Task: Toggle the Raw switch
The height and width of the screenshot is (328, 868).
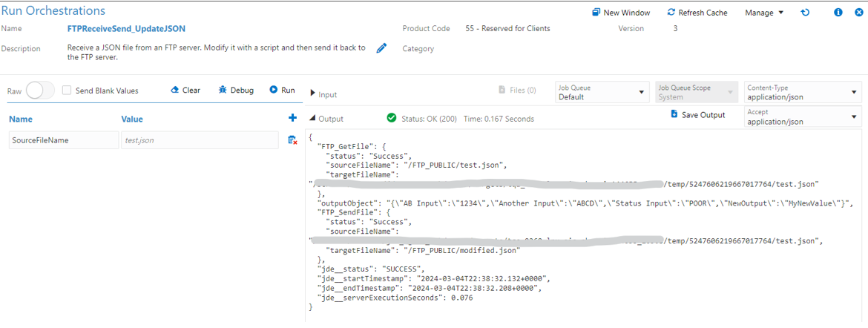Action: click(x=40, y=91)
